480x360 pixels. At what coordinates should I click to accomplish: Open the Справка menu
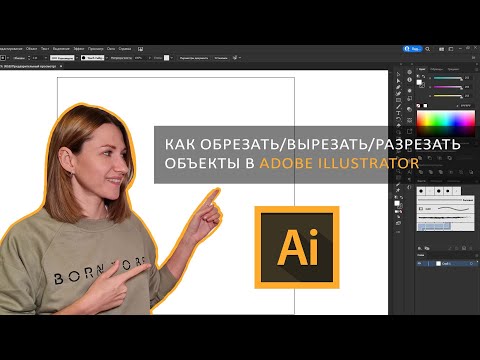(x=125, y=49)
